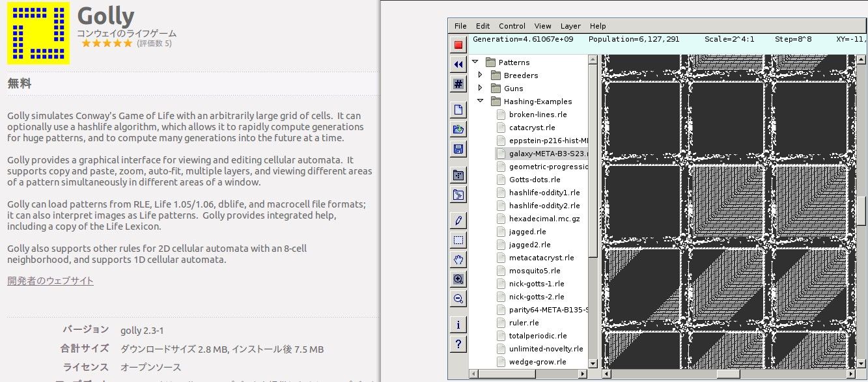Click the 無料 price label
This screenshot has width=868, height=382.
pyautogui.click(x=20, y=83)
